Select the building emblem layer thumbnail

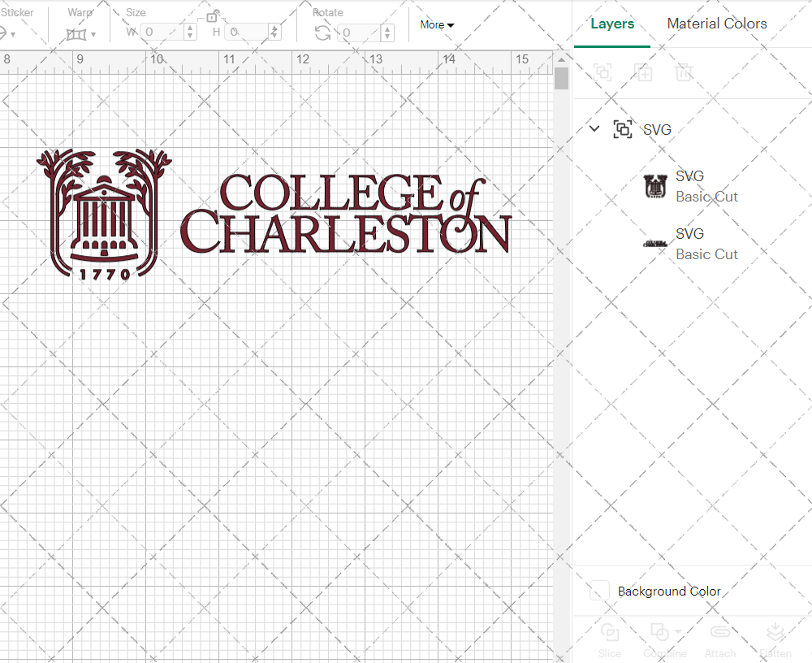point(655,187)
